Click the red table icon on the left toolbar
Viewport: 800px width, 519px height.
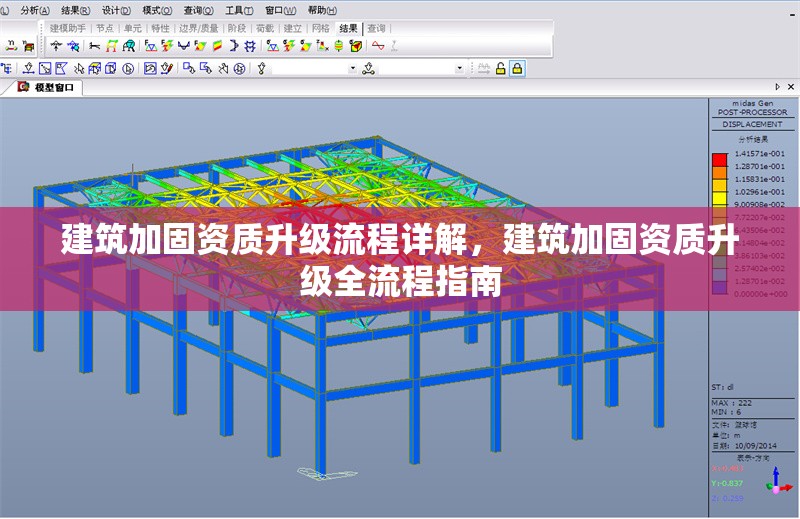pyautogui.click(x=29, y=46)
